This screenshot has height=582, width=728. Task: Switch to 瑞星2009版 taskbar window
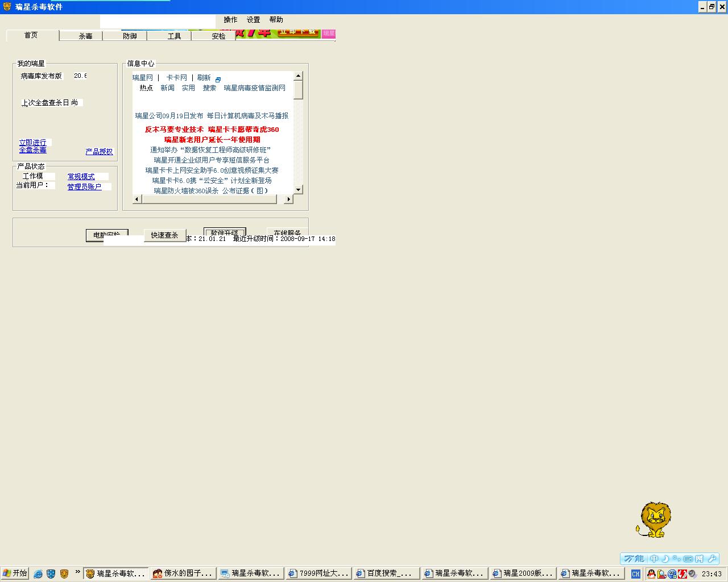click(x=523, y=574)
